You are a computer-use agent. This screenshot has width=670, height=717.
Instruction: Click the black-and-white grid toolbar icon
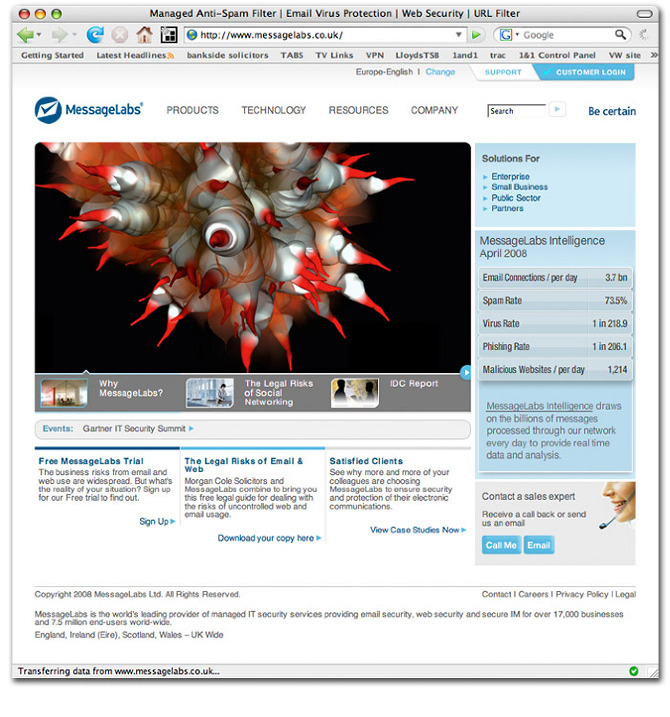click(169, 35)
